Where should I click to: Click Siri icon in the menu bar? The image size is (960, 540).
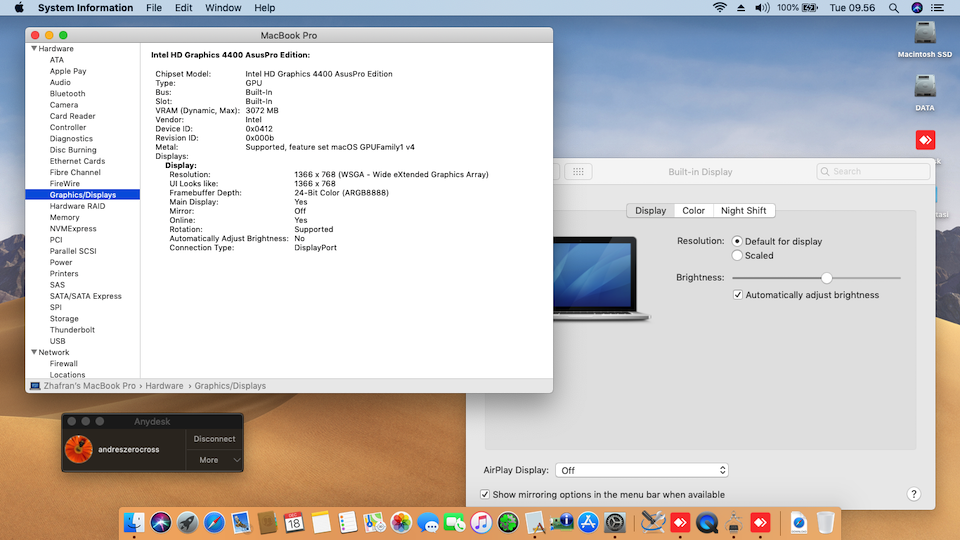pos(917,8)
